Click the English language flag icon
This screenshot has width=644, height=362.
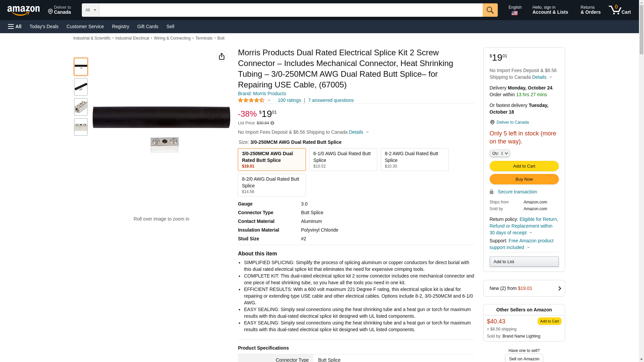pos(515,13)
